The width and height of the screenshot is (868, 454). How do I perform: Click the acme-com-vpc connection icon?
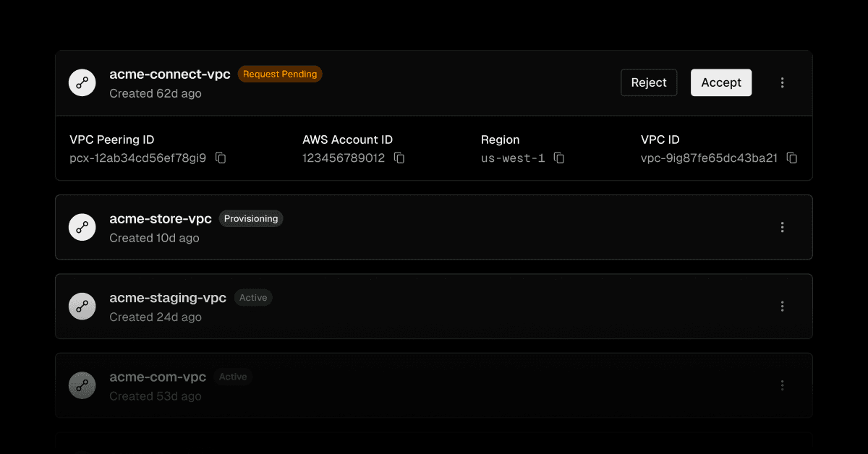(82, 385)
